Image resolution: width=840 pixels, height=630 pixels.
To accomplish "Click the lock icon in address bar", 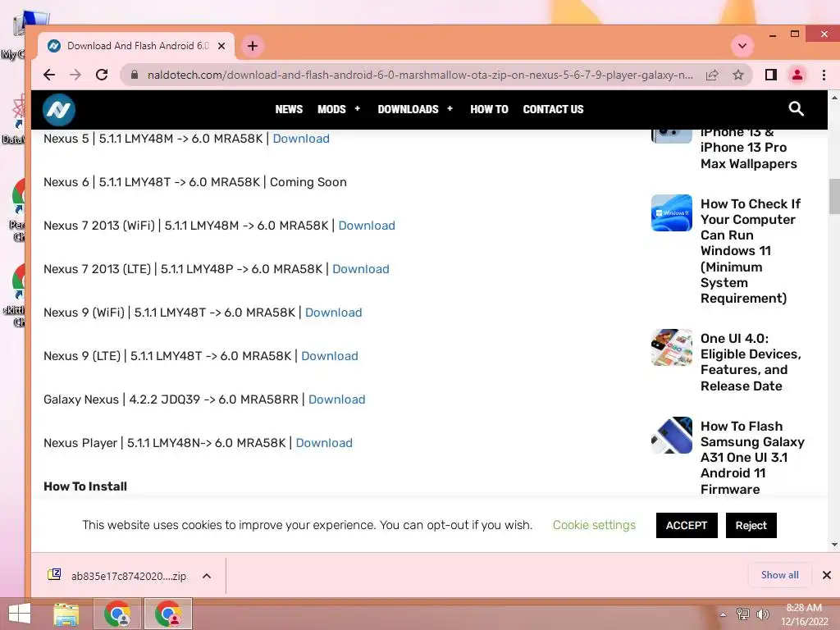I will 135,75.
